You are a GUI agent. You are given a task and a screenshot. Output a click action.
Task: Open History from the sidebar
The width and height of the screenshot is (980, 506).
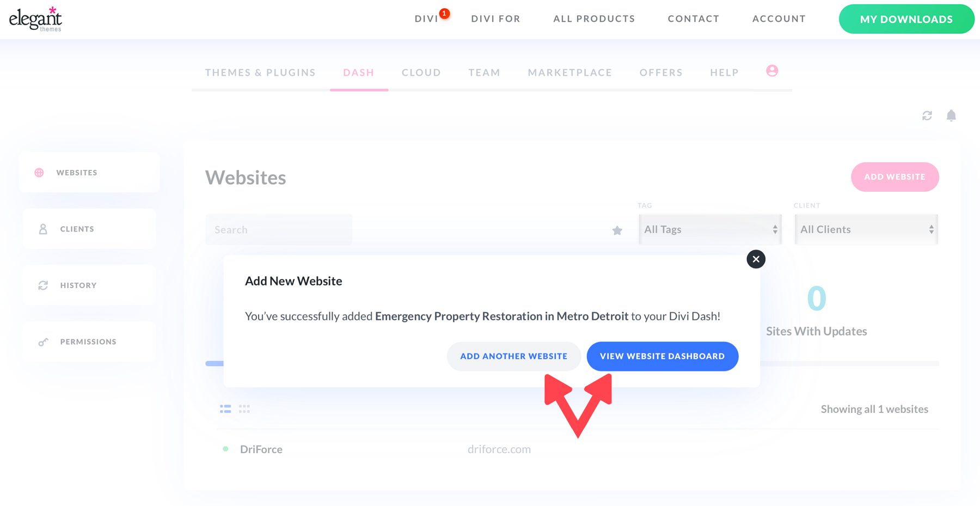pos(42,285)
